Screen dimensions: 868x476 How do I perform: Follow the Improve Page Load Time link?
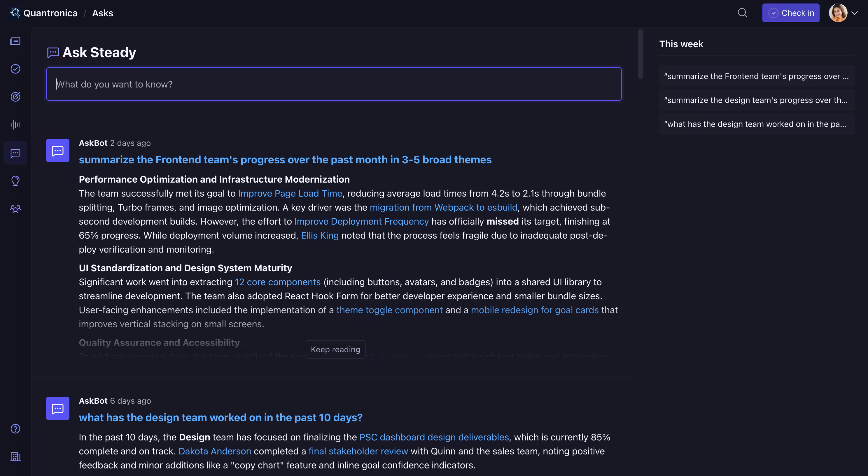pos(290,193)
